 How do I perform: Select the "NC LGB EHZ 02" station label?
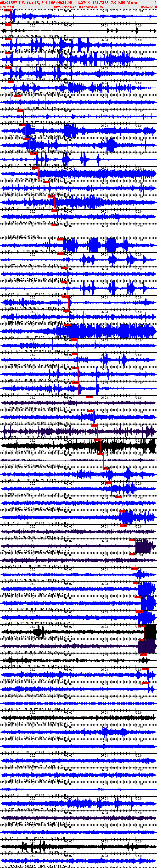(13, 609)
